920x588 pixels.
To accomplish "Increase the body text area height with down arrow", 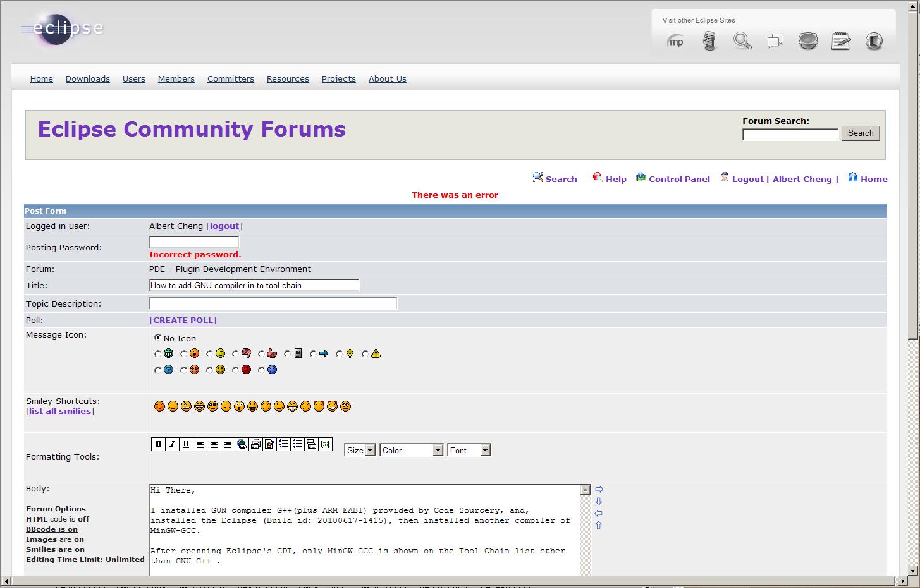I will [x=599, y=501].
